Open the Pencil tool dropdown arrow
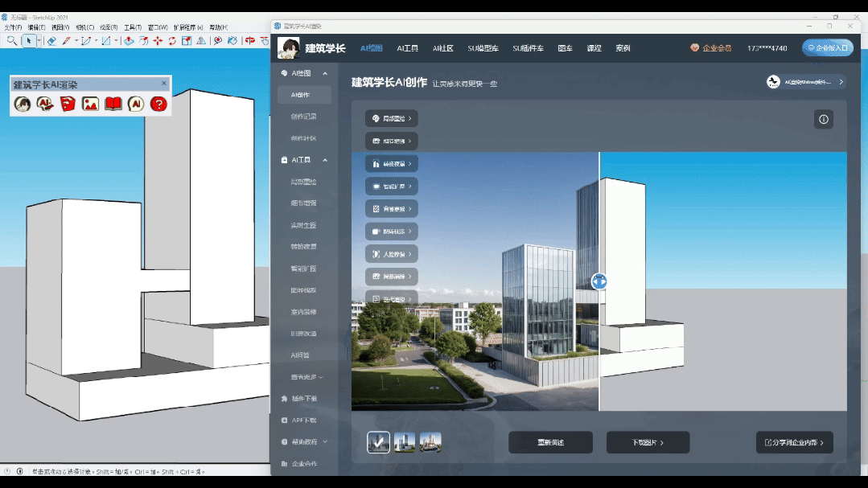 point(76,40)
